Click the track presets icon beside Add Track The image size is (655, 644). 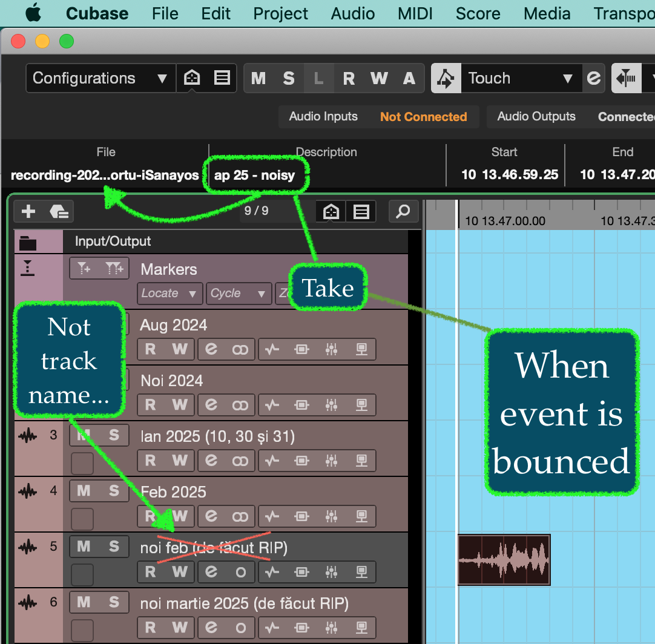pyautogui.click(x=59, y=211)
